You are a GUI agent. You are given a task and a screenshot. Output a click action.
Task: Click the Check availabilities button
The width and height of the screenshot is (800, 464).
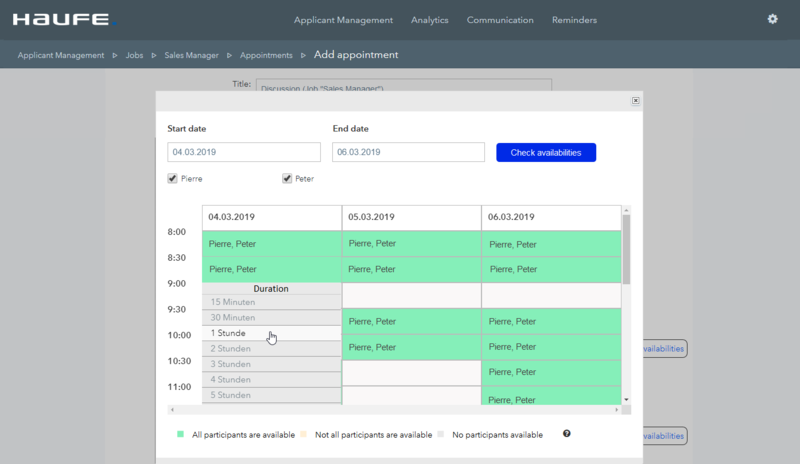click(546, 153)
